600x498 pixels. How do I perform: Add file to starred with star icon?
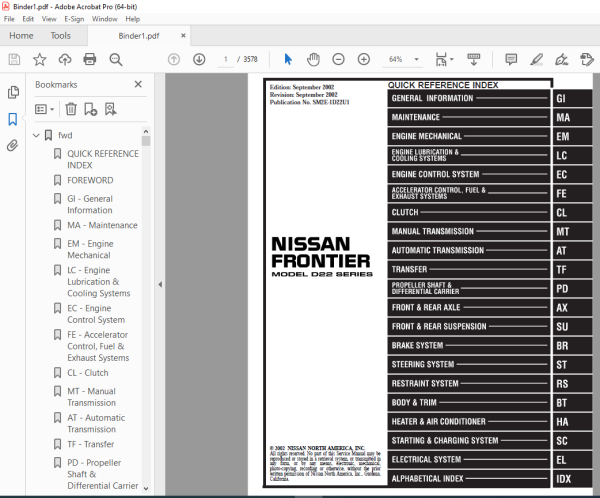tap(39, 59)
